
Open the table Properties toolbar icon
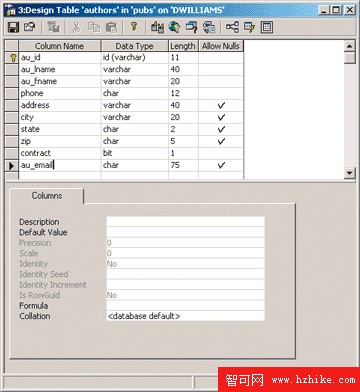[29, 27]
